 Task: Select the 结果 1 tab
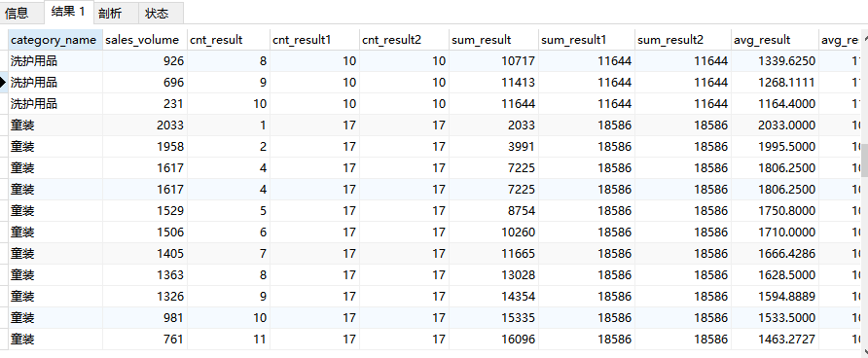68,12
